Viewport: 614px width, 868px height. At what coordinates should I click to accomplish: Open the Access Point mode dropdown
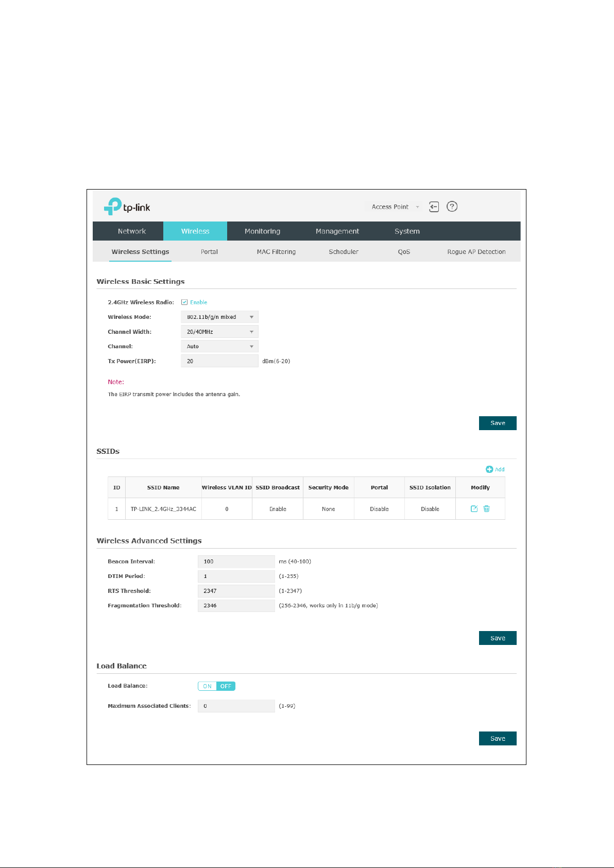point(395,207)
